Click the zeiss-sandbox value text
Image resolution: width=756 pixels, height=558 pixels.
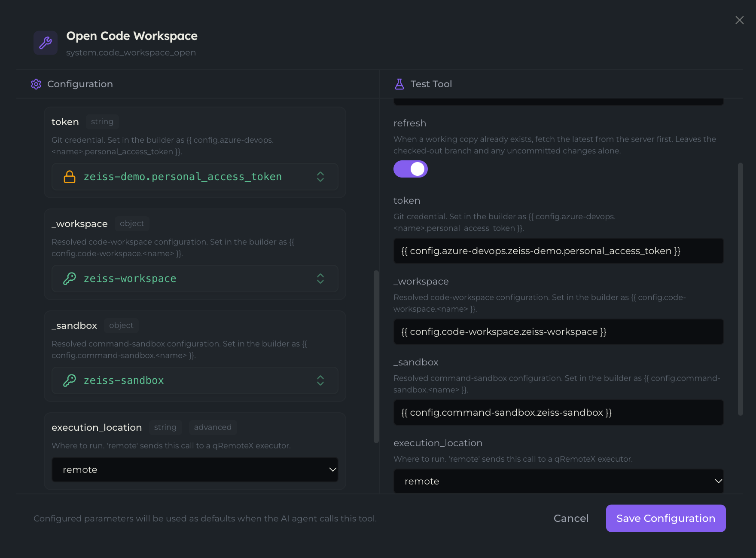click(x=124, y=380)
